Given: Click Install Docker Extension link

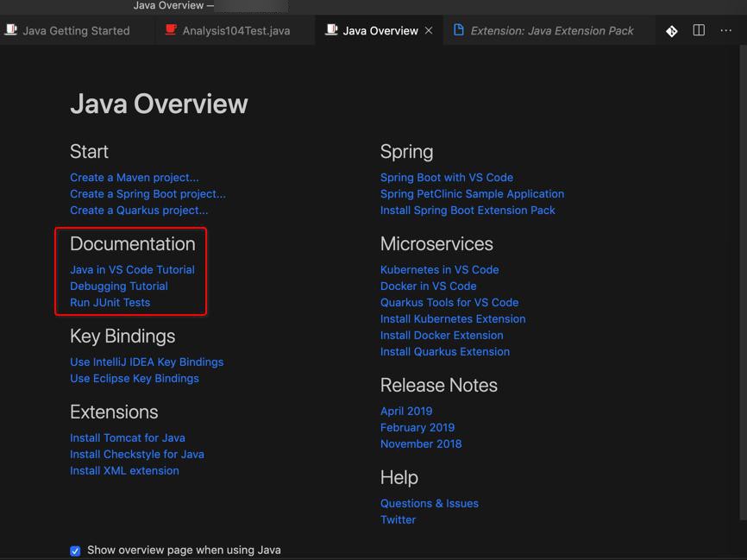Looking at the screenshot, I should (442, 336).
